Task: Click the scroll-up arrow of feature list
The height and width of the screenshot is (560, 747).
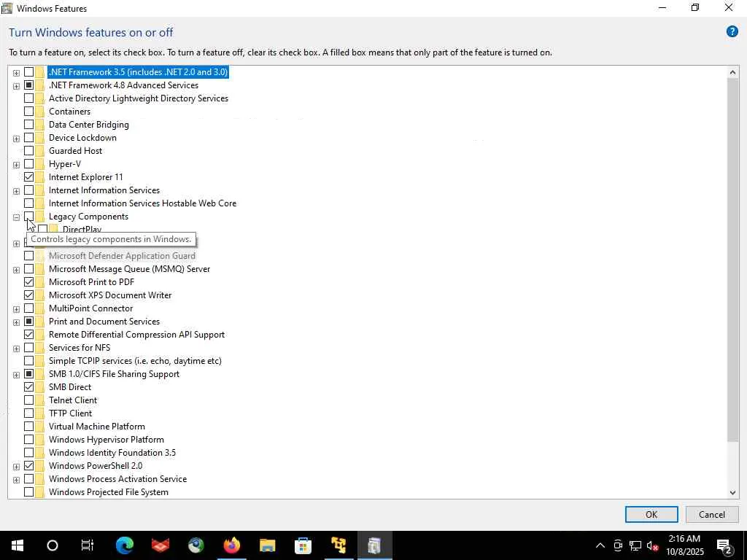Action: [732, 72]
